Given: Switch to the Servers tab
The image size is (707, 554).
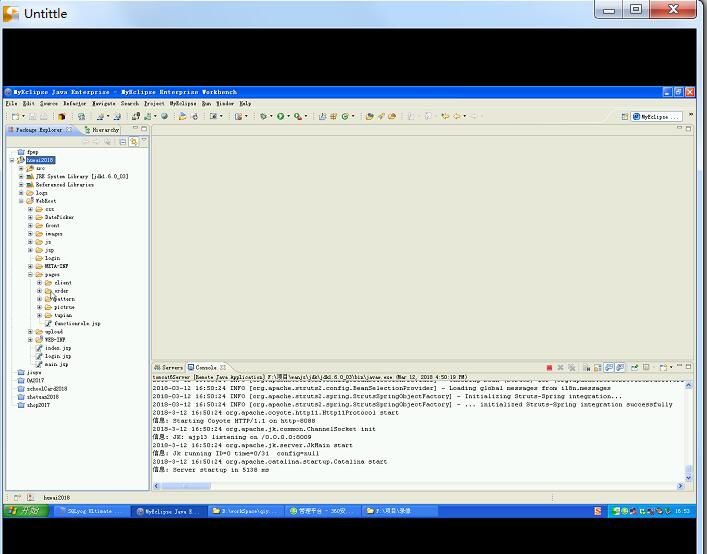Looking at the screenshot, I should [x=168, y=368].
